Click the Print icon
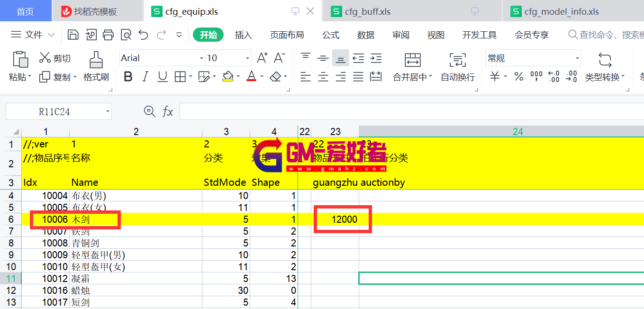Viewport: 644px width, 309px height. (109, 35)
